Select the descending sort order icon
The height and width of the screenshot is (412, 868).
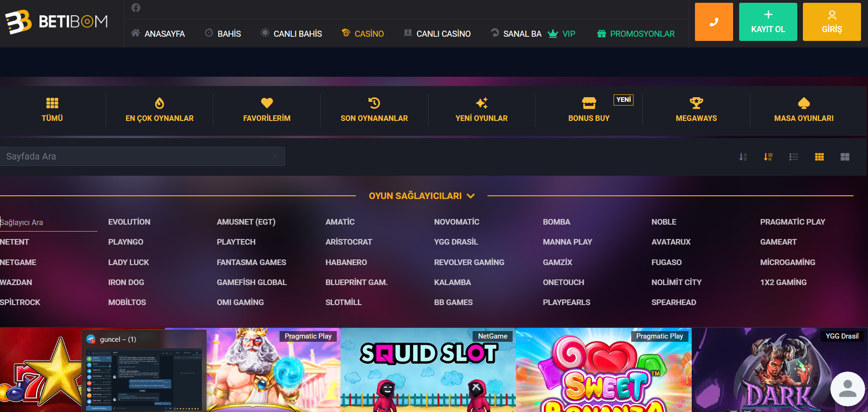tap(768, 157)
